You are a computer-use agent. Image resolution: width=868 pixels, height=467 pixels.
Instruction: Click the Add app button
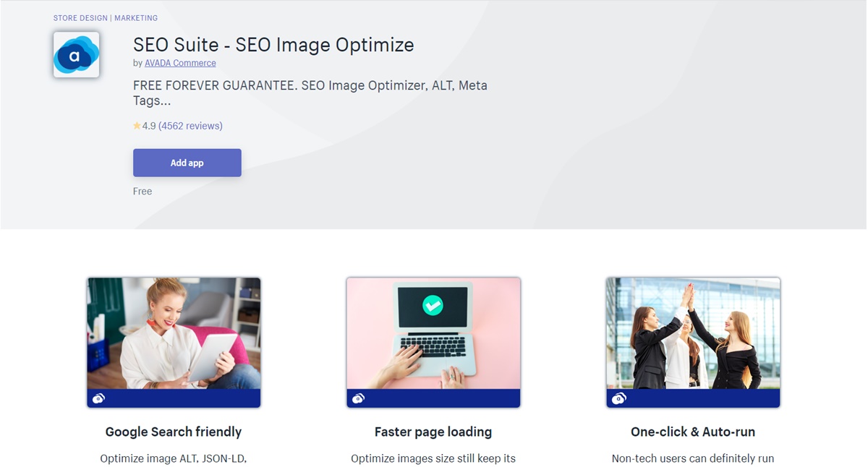pos(187,163)
